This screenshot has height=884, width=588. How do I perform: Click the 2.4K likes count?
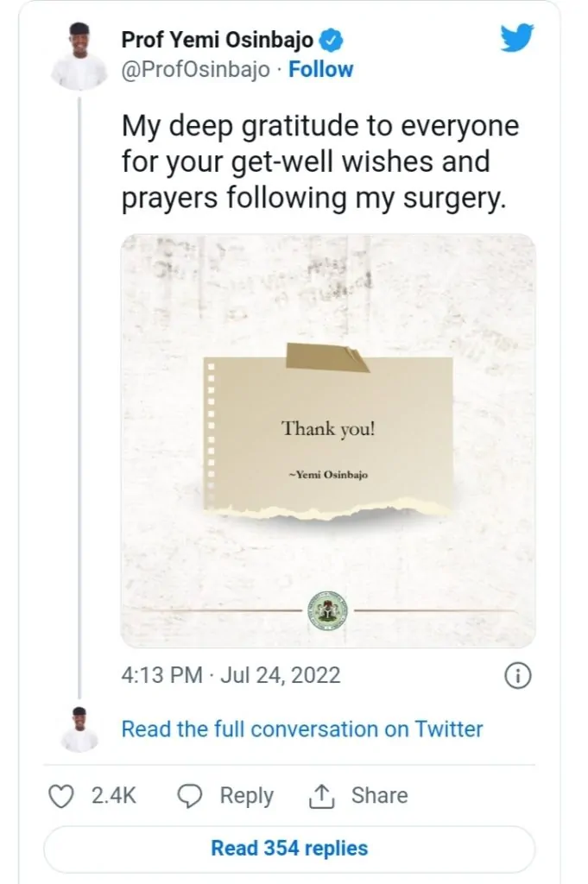114,796
